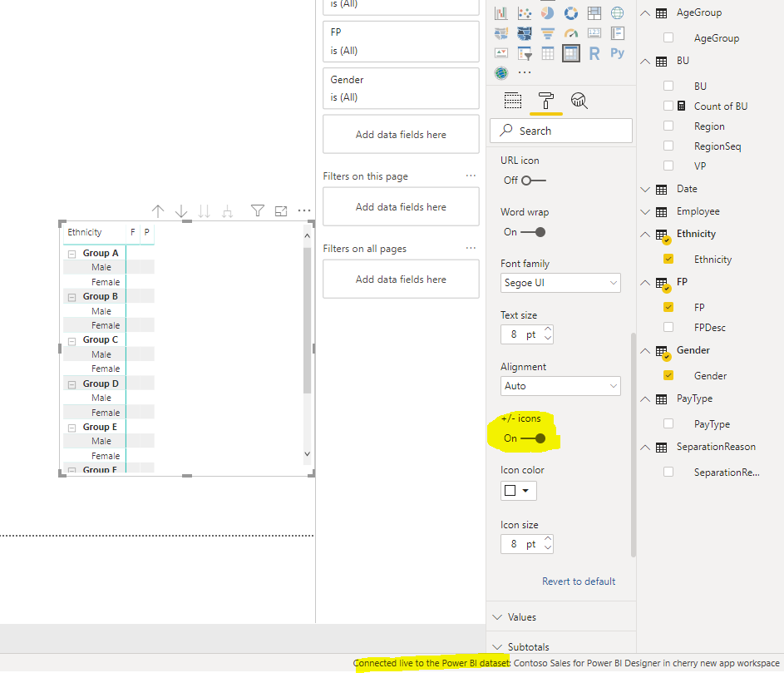Select the treemap visual icon
784x673 pixels.
pyautogui.click(x=594, y=13)
